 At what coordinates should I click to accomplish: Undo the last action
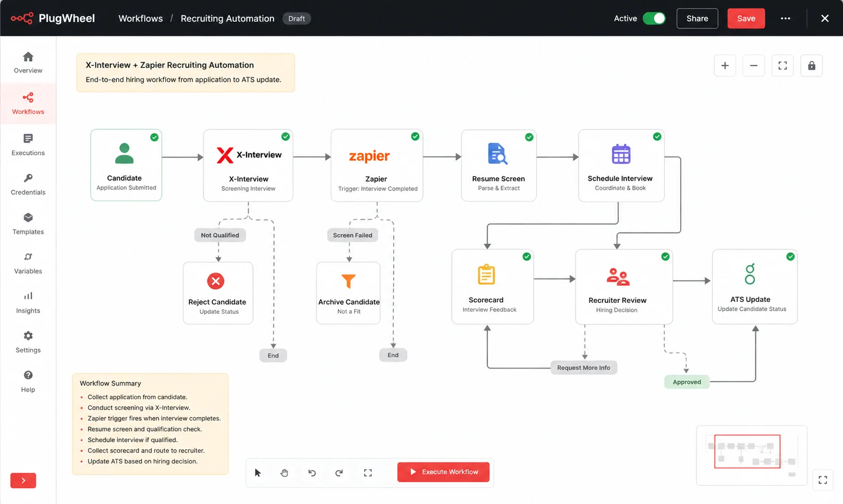click(312, 472)
